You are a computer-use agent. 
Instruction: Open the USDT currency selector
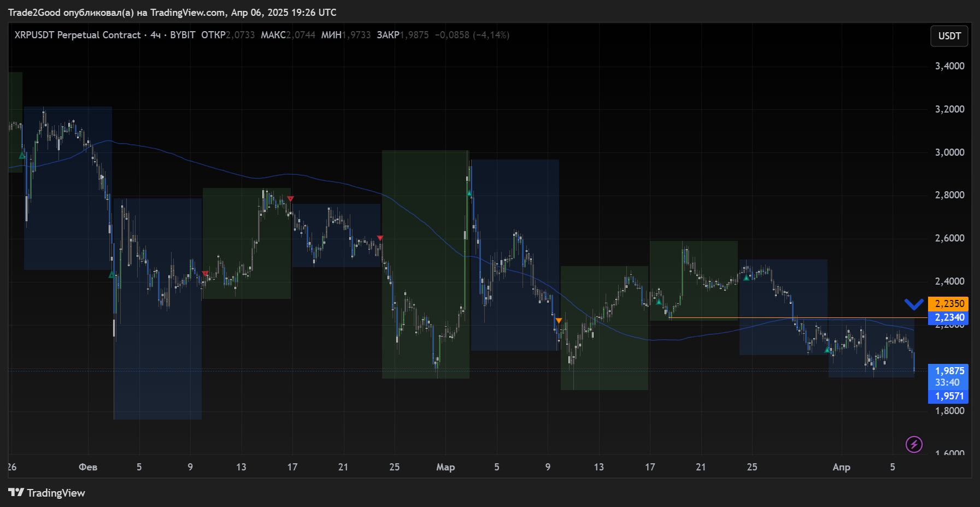(x=949, y=36)
